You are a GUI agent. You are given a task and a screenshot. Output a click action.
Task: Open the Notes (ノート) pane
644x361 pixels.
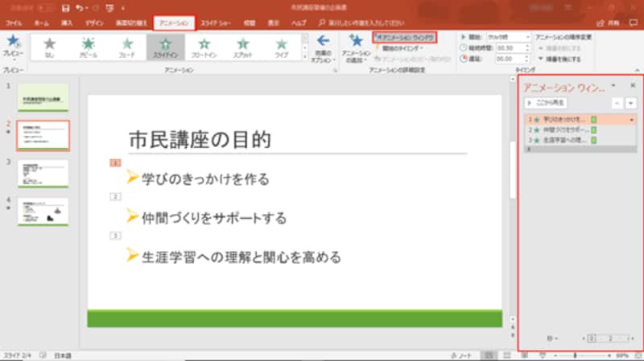(460, 355)
